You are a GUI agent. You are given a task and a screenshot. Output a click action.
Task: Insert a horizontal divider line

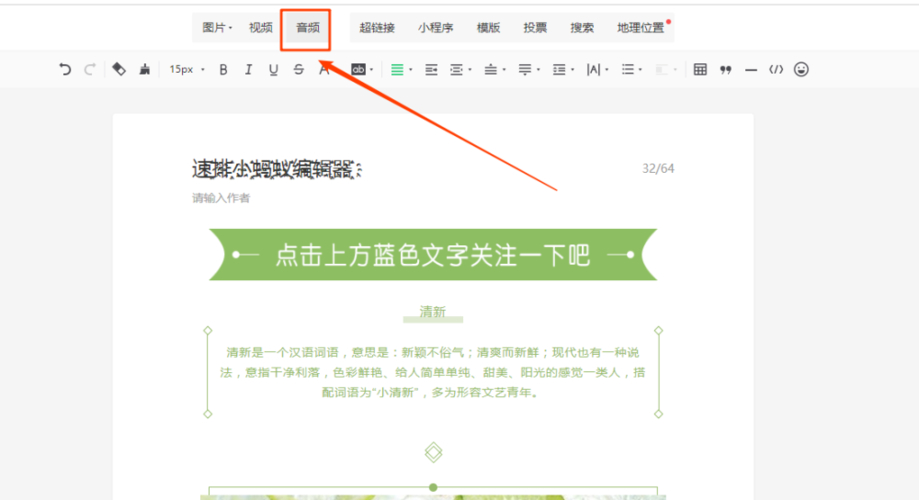751,69
